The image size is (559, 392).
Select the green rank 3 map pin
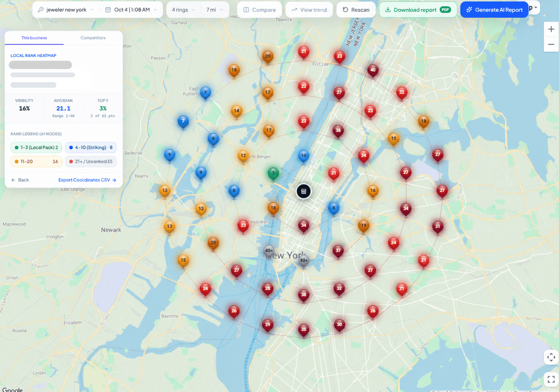[x=273, y=174]
